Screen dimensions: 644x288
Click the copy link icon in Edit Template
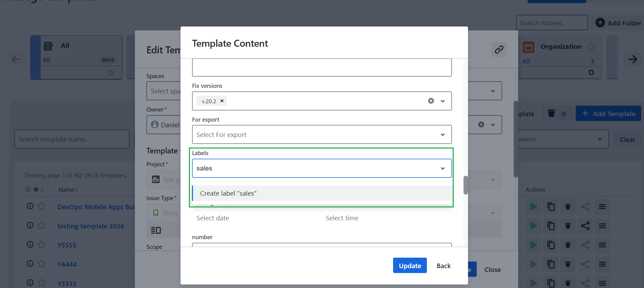click(499, 50)
